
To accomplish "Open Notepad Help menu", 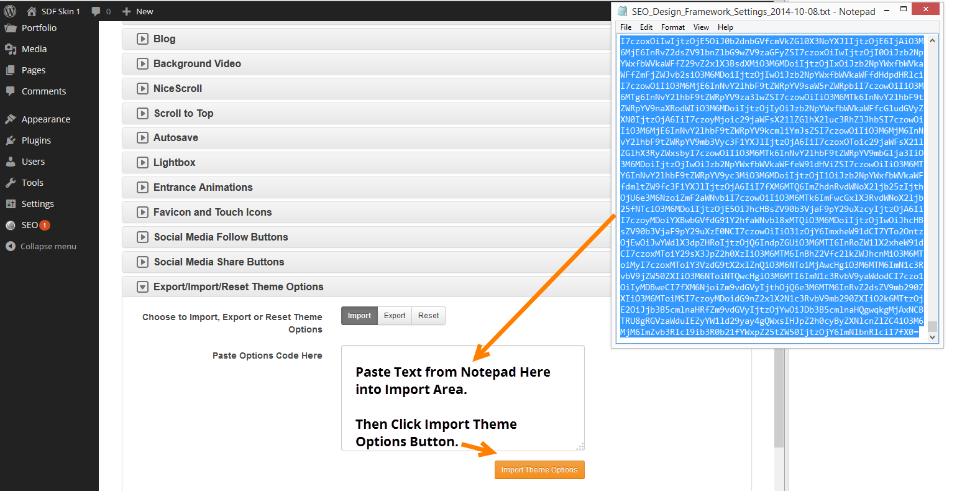I will 725,27.
